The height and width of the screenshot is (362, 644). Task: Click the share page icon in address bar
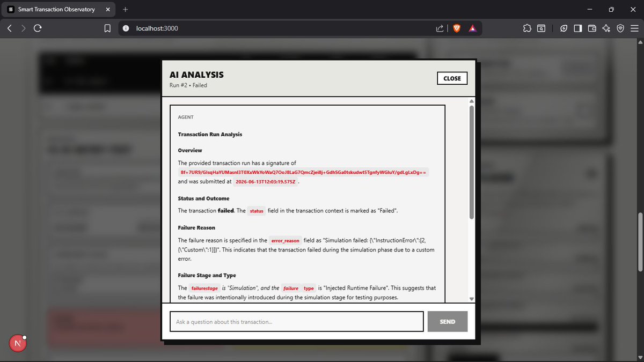[440, 28]
